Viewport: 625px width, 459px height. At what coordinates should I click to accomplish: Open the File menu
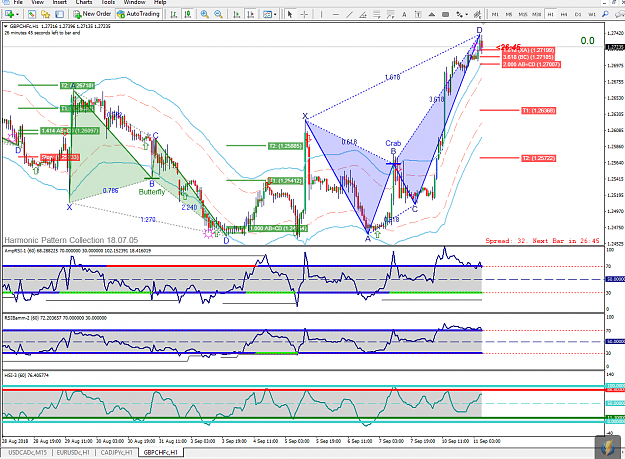click(x=18, y=2)
